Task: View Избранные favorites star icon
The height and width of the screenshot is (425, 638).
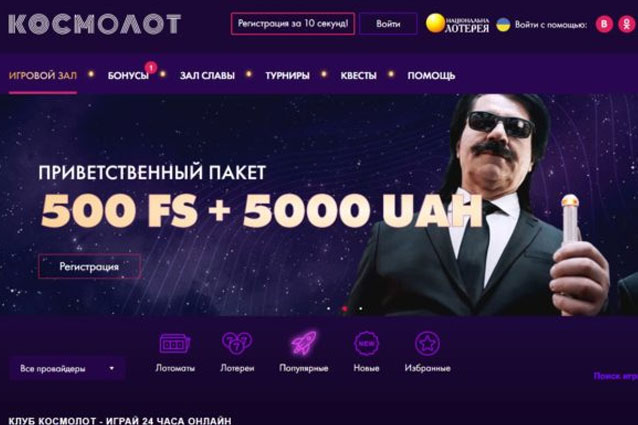Action: [x=427, y=344]
